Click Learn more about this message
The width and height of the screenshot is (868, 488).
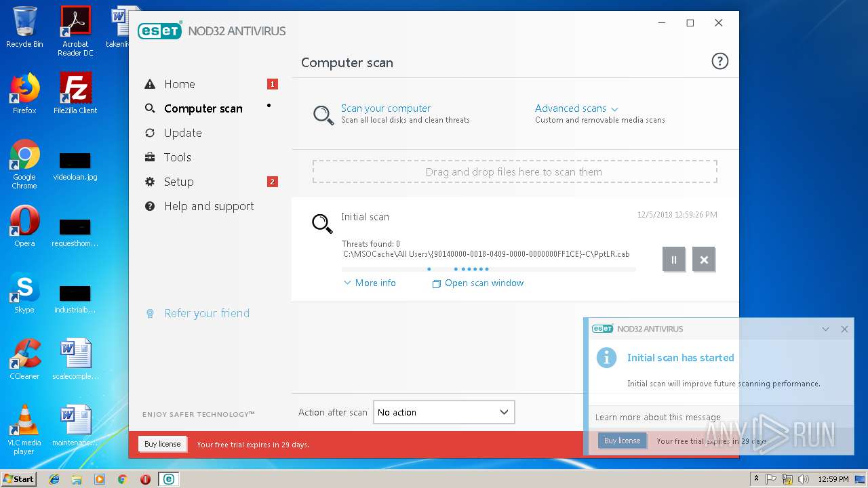coord(658,418)
